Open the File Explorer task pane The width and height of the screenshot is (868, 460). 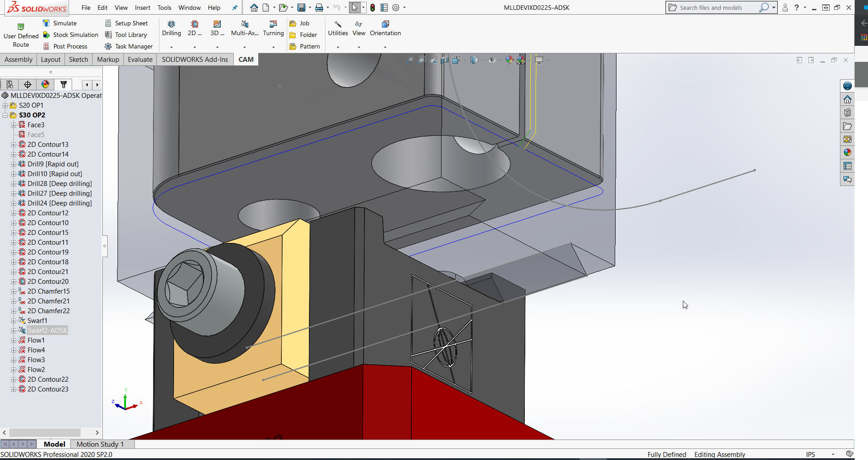(x=847, y=126)
